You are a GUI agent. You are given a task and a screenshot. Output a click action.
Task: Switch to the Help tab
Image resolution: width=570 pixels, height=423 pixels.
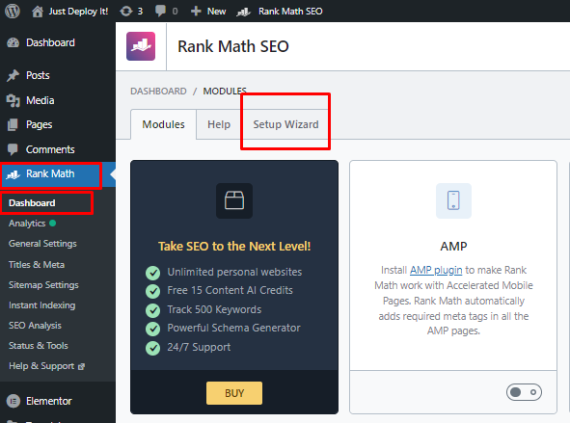(x=219, y=124)
